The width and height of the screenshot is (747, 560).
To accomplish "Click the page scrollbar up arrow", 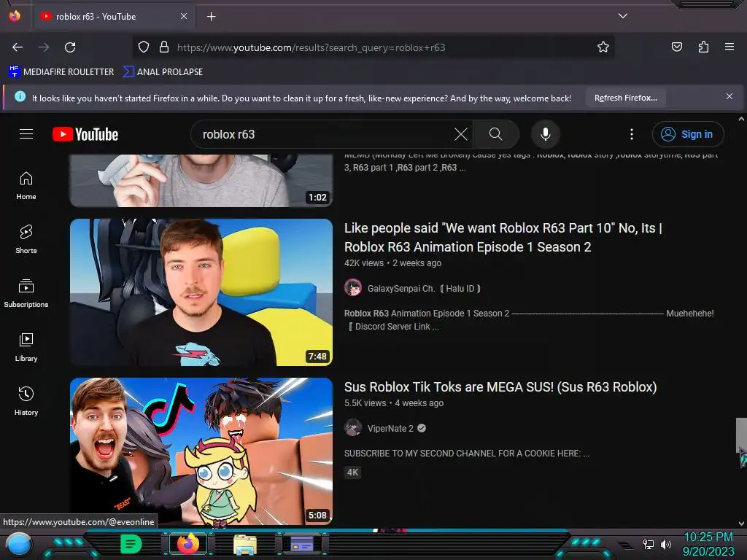I will click(741, 119).
